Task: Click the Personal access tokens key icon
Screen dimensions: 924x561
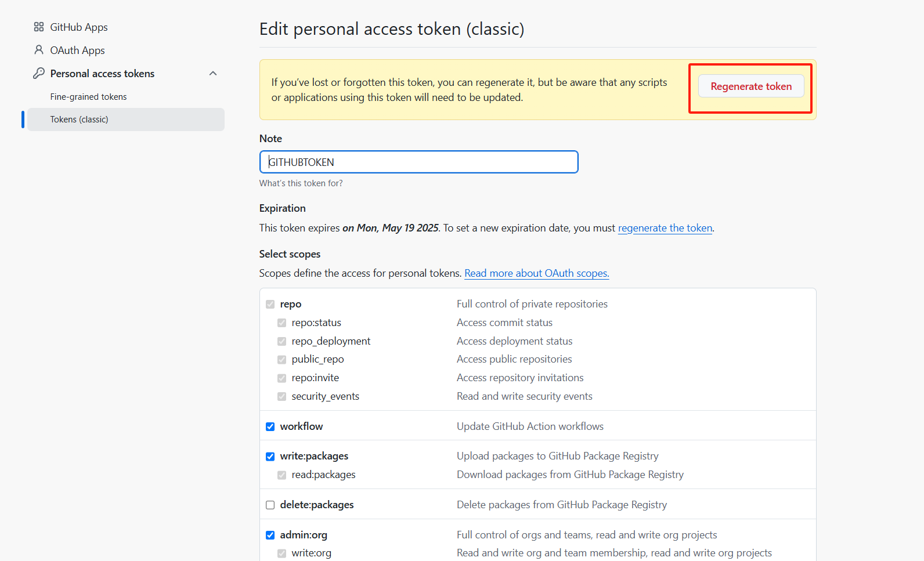Action: [39, 73]
